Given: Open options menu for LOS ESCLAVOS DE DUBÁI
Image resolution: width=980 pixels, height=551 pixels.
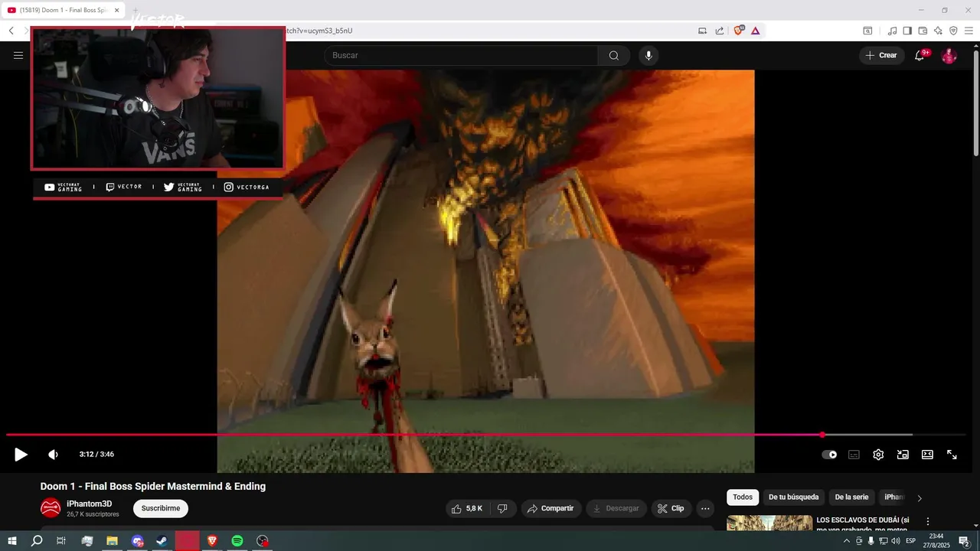Looking at the screenshot, I should pos(928,521).
